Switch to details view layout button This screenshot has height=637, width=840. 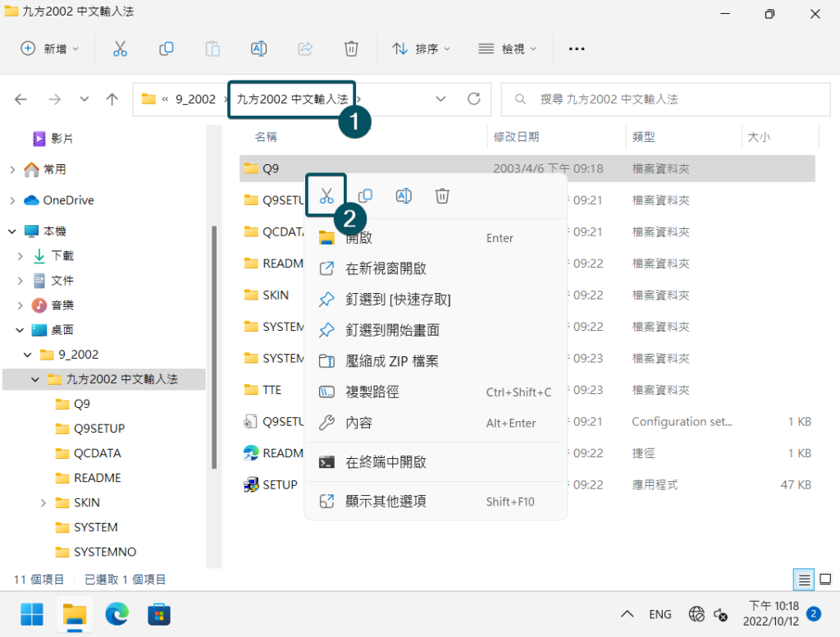coord(804,580)
